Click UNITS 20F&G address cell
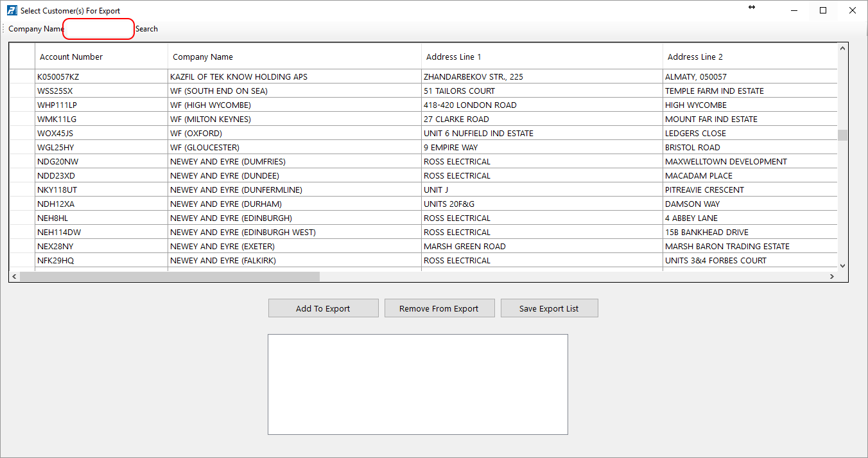Image resolution: width=868 pixels, height=458 pixels. click(542, 204)
